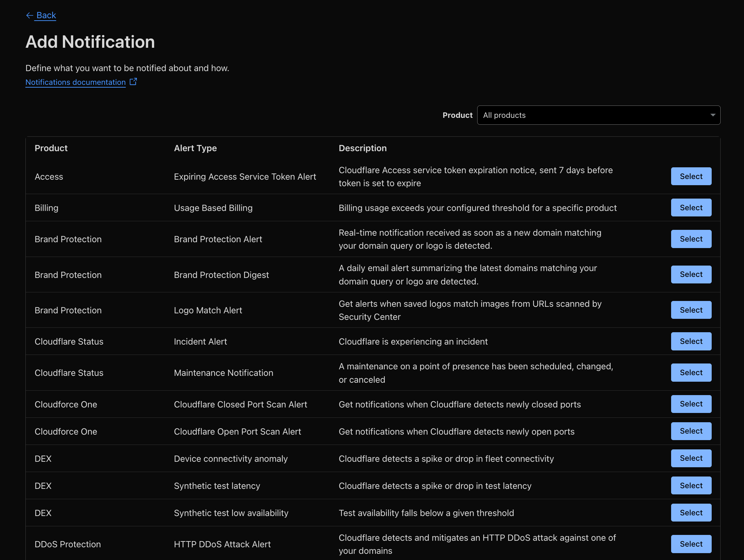Select the Usage Based Billing alert
This screenshot has width=744, height=560.
(x=691, y=208)
